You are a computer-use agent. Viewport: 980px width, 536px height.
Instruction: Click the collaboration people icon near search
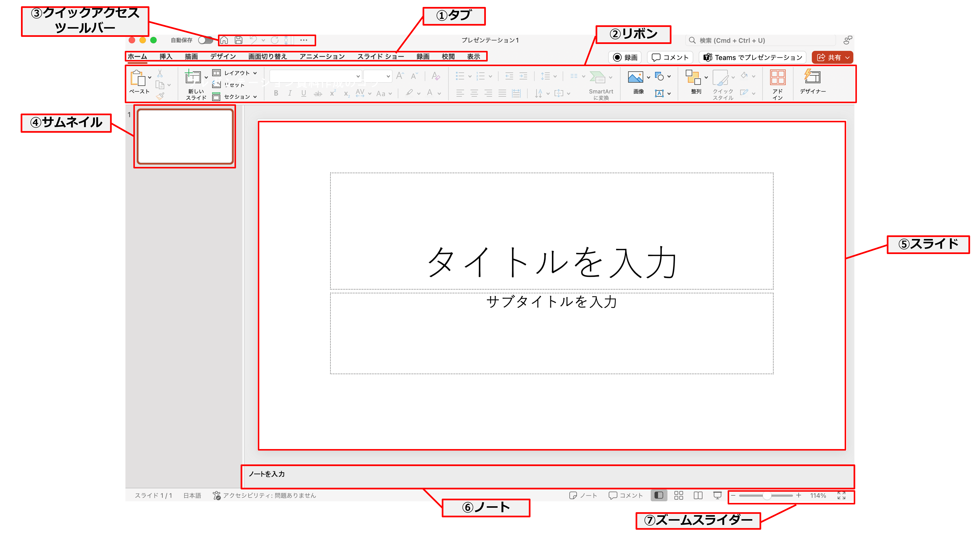point(848,40)
